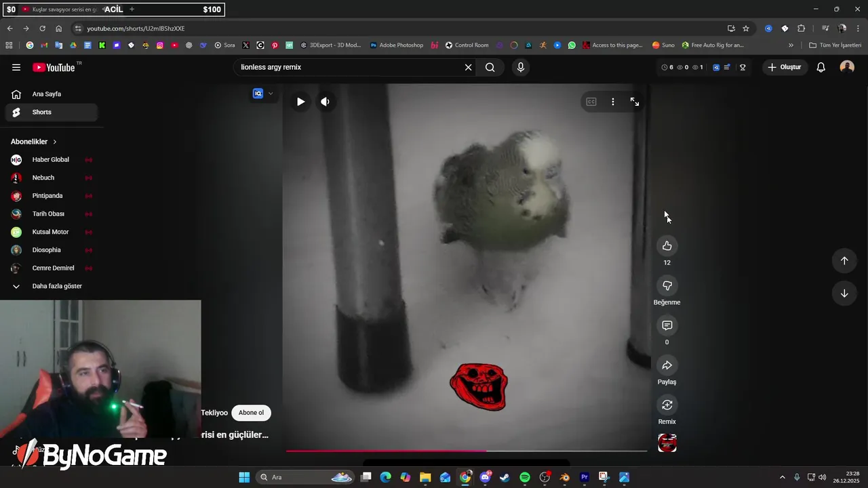Open the blue extension dropdown beside the video
This screenshot has height=488, width=868.
pyautogui.click(x=262, y=94)
